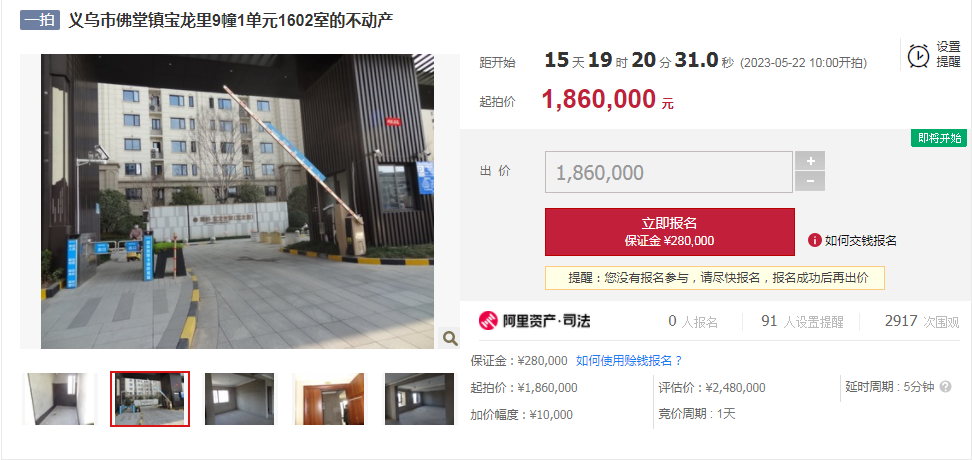Viewport: 972px width, 460px height.
Task: Select the wooden door thumbnail
Action: coord(329,399)
